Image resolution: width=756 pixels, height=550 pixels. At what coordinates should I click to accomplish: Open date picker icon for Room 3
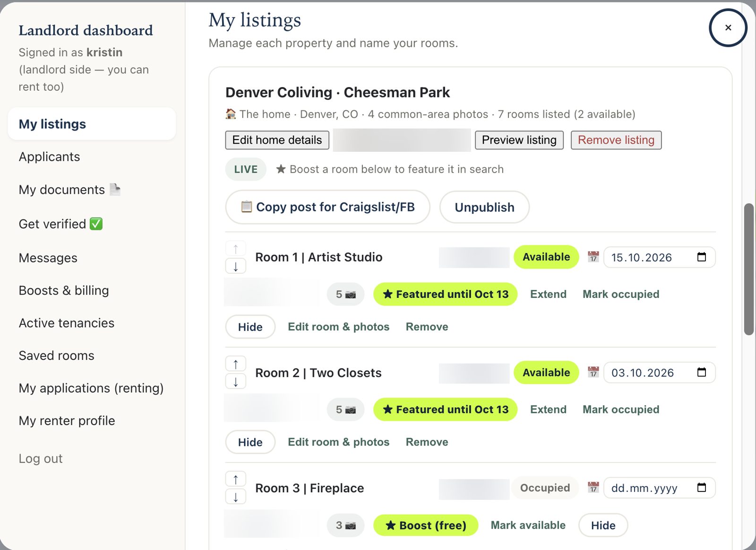coord(702,488)
